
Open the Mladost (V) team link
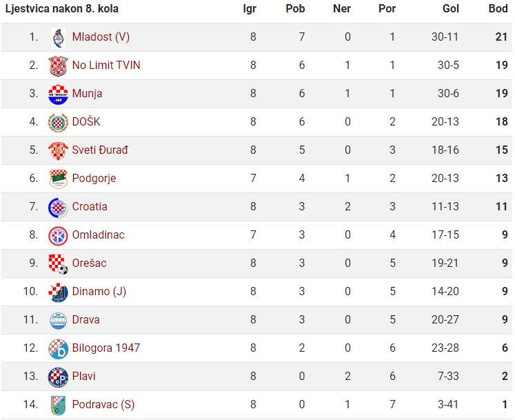tap(101, 37)
